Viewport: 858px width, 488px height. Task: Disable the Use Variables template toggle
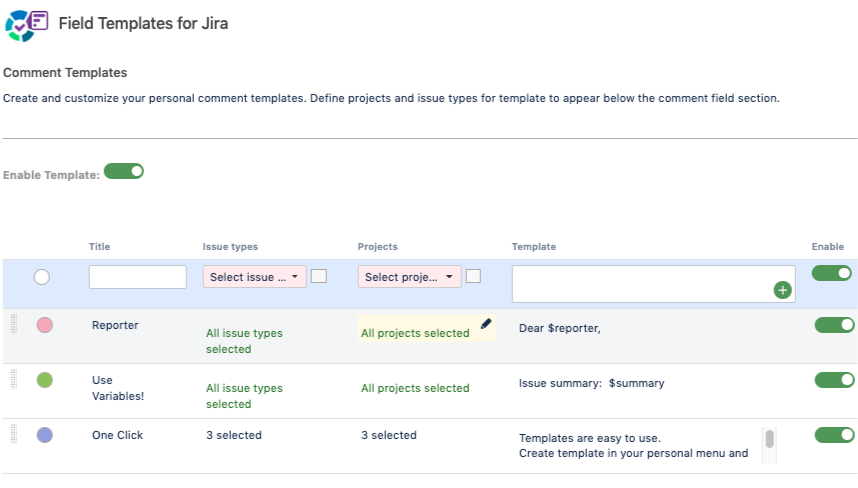tap(835, 380)
